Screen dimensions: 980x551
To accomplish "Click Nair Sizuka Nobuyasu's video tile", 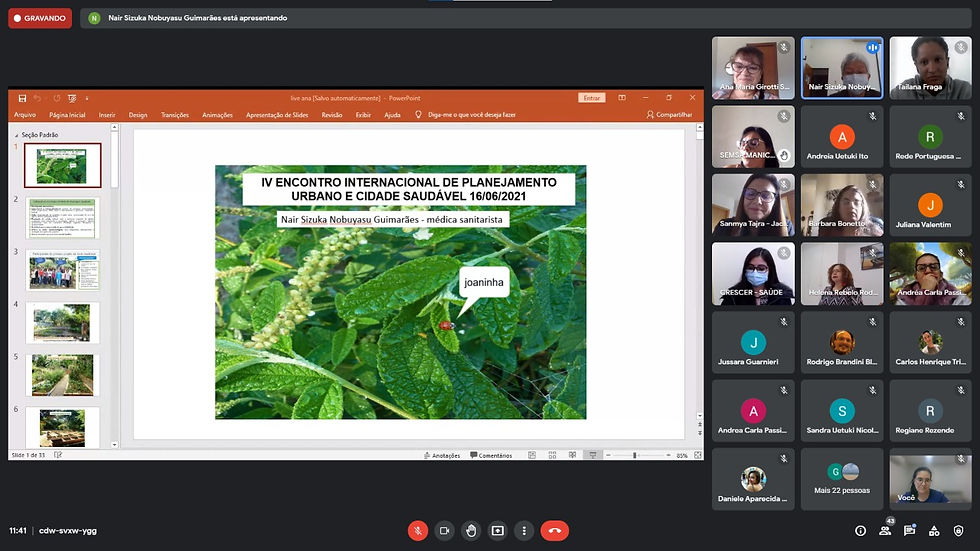I will point(842,67).
